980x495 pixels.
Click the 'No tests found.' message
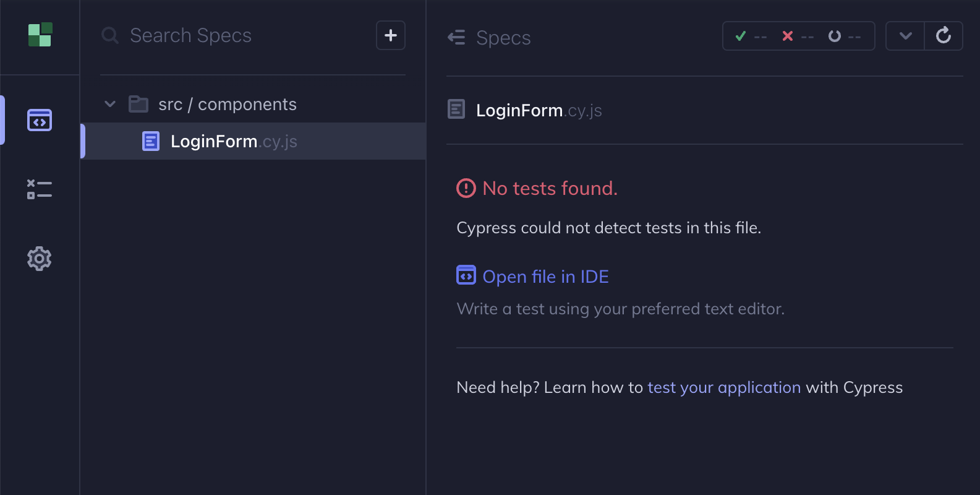click(x=550, y=188)
